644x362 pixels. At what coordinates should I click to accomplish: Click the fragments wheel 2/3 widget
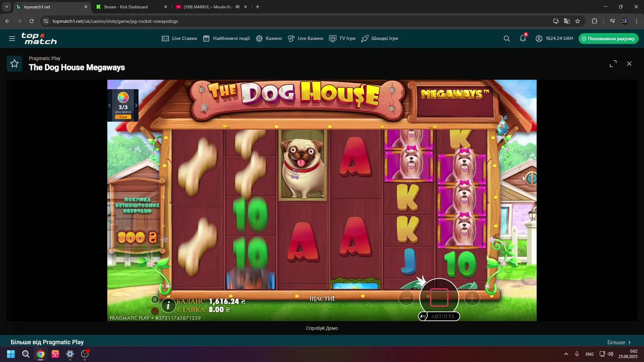pos(123,106)
